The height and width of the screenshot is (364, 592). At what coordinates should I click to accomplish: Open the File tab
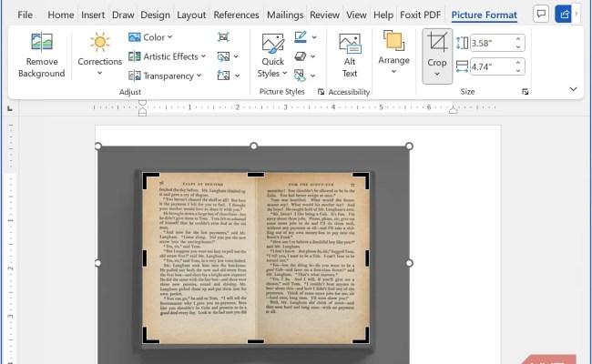(25, 15)
